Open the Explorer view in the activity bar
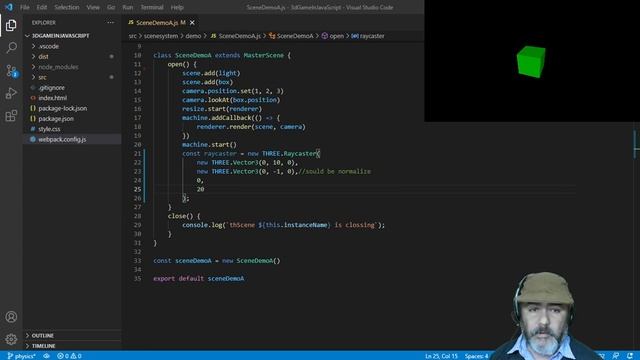Image resolution: width=640 pixels, height=360 pixels. pyautogui.click(x=11, y=25)
